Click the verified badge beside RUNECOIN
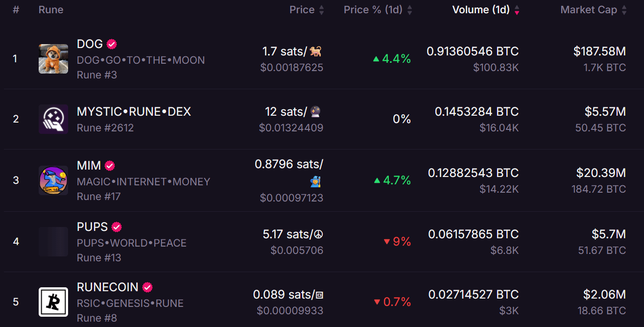 [x=147, y=287]
